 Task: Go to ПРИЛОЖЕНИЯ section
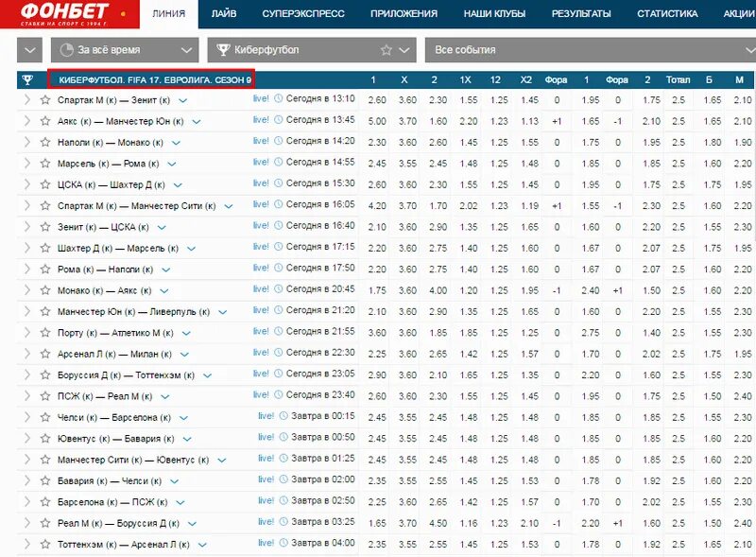(404, 14)
